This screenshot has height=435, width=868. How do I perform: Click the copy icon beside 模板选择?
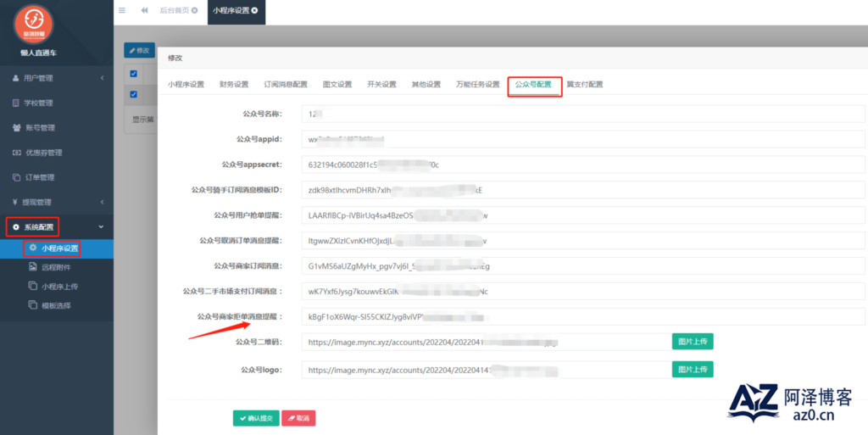pyautogui.click(x=32, y=305)
